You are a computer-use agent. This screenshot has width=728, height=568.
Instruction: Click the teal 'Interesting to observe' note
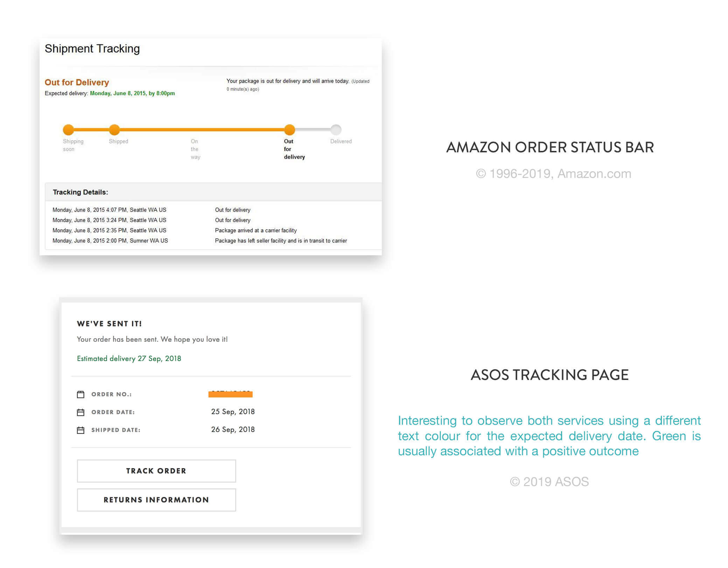point(549,436)
